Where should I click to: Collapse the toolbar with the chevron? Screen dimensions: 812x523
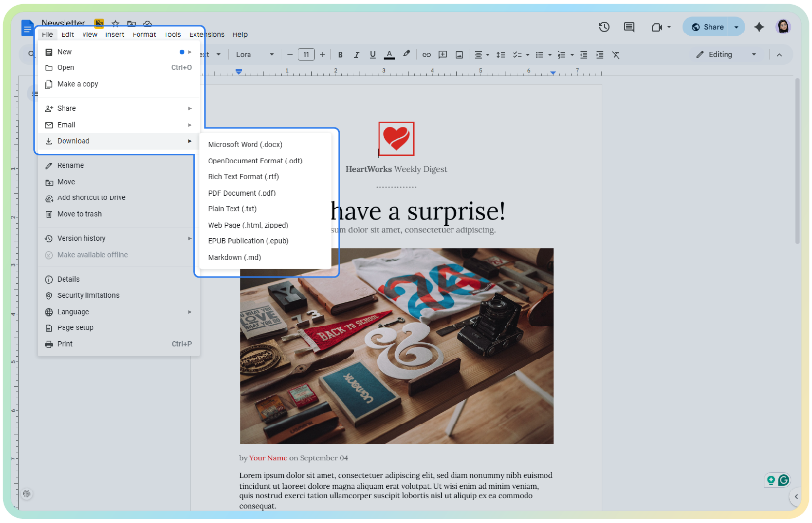point(779,55)
